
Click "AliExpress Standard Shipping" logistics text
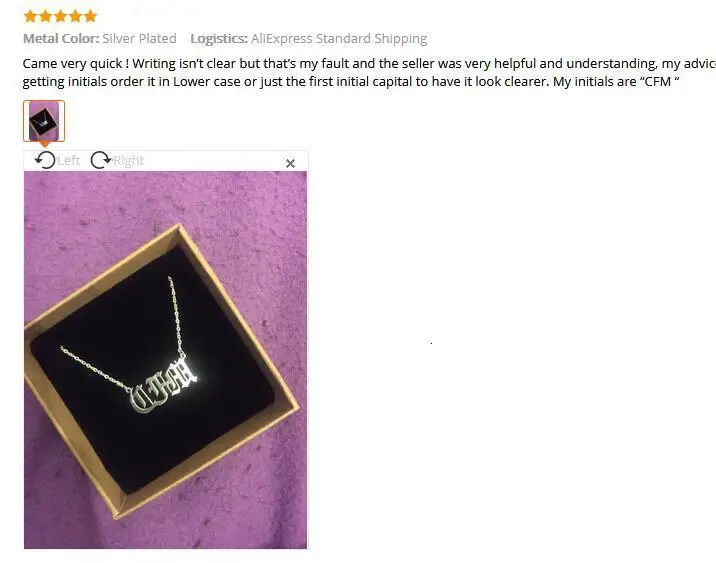(339, 38)
